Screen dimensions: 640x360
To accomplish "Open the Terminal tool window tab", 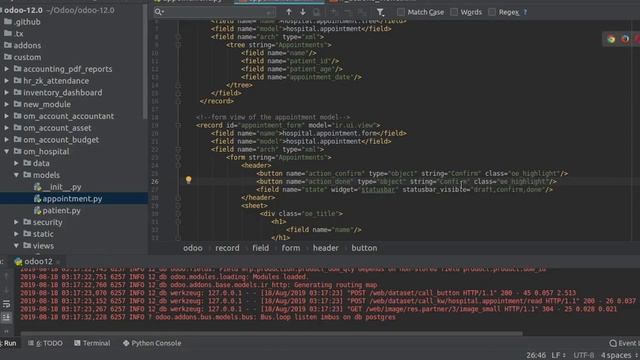I will pyautogui.click(x=92, y=343).
